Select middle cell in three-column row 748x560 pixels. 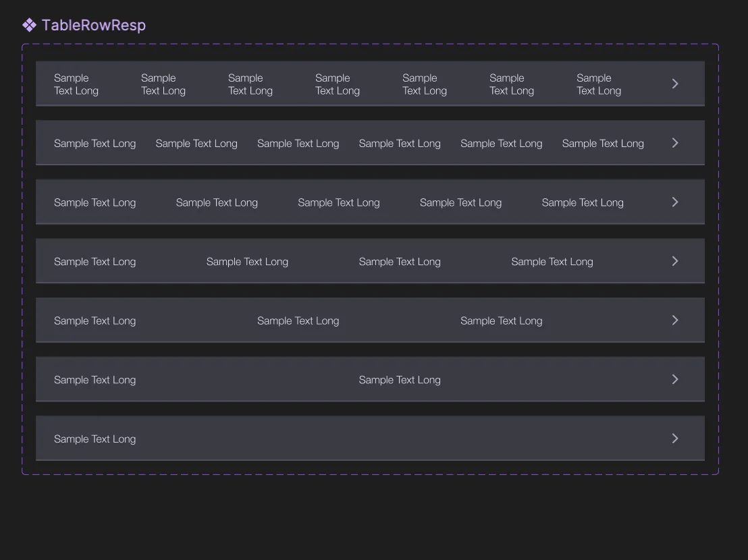[x=298, y=320]
